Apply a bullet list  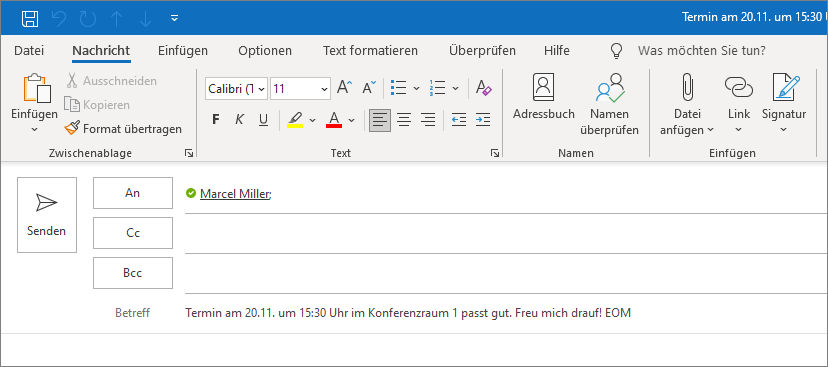398,88
